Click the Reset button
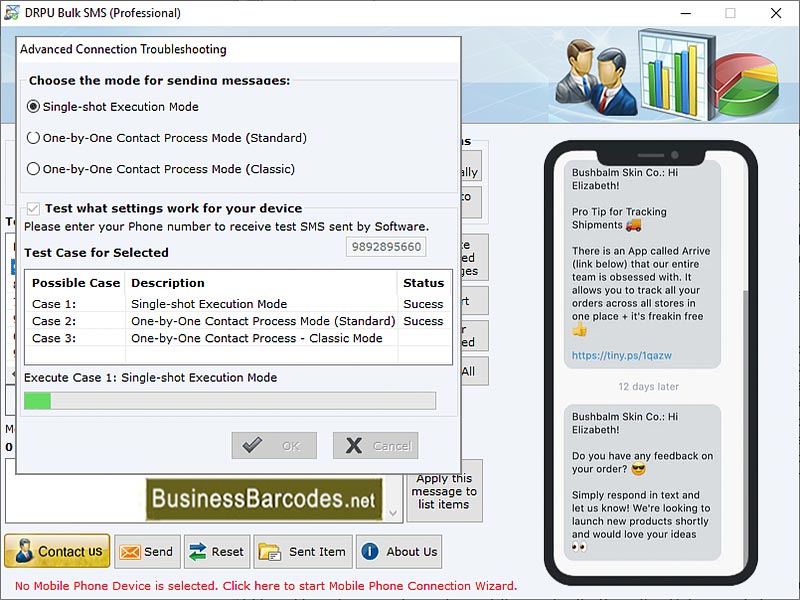800x600 pixels. click(x=217, y=552)
